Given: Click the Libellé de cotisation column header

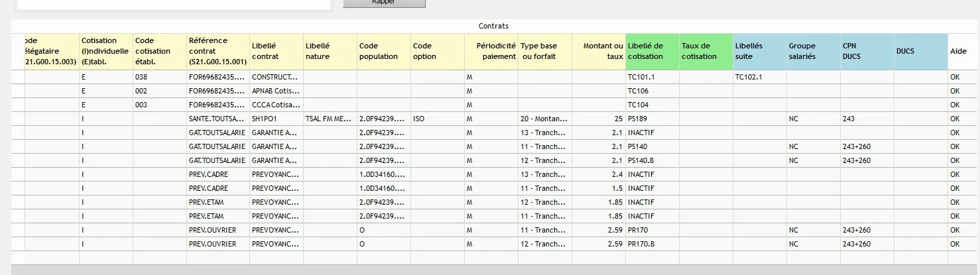Looking at the screenshot, I should [x=652, y=51].
